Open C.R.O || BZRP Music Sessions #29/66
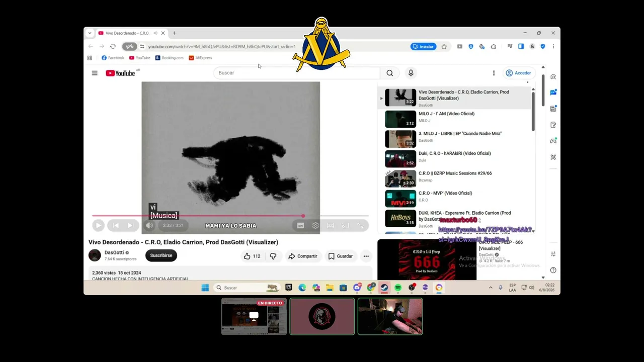 click(456, 178)
